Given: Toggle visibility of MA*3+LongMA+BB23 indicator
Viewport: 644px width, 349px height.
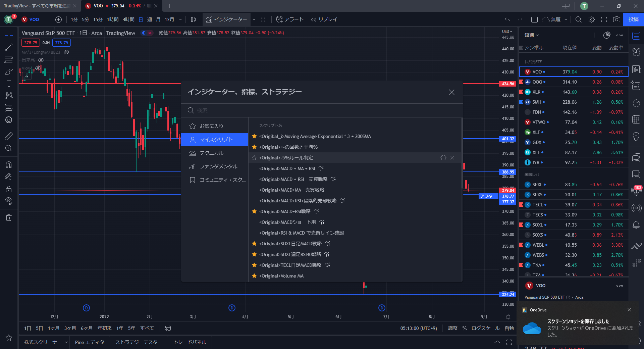Looking at the screenshot, I should pyautogui.click(x=66, y=52).
